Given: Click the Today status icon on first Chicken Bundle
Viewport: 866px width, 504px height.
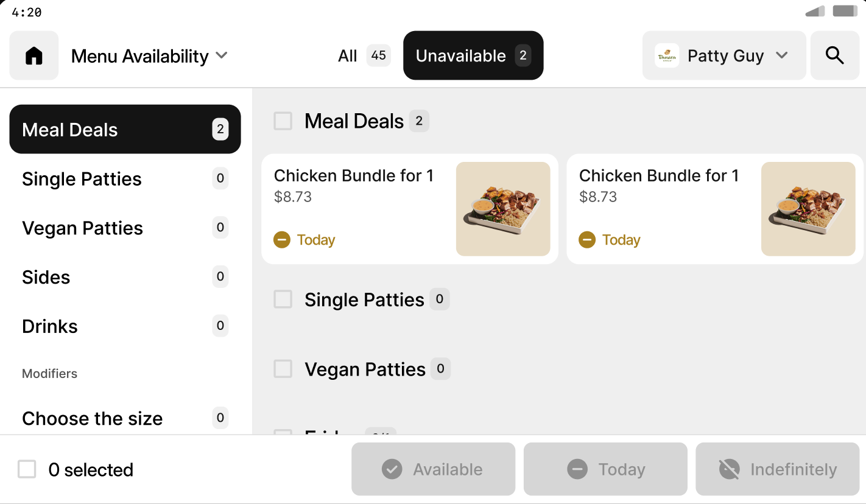Looking at the screenshot, I should [x=282, y=240].
